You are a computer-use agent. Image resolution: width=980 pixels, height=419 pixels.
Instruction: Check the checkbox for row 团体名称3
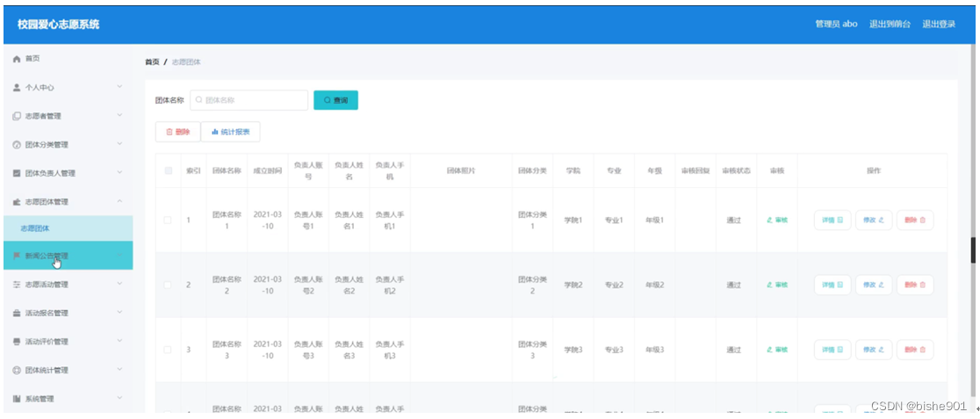click(x=168, y=350)
